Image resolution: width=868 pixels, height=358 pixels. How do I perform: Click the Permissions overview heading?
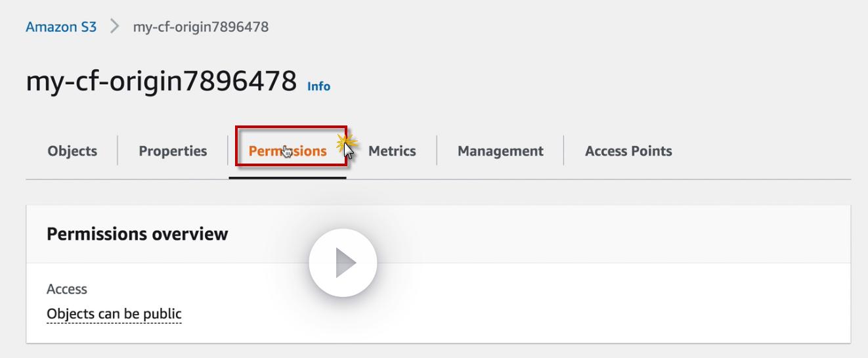coord(137,234)
